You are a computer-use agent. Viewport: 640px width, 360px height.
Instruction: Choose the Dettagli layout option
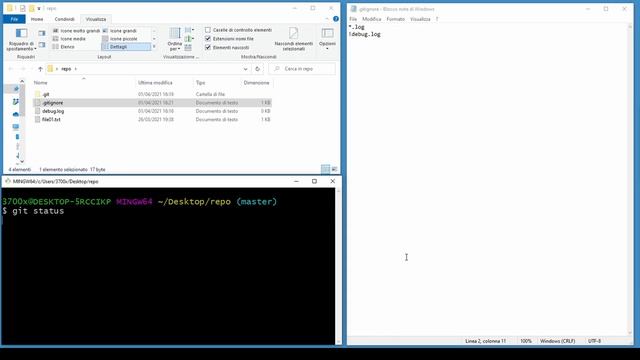point(126,47)
